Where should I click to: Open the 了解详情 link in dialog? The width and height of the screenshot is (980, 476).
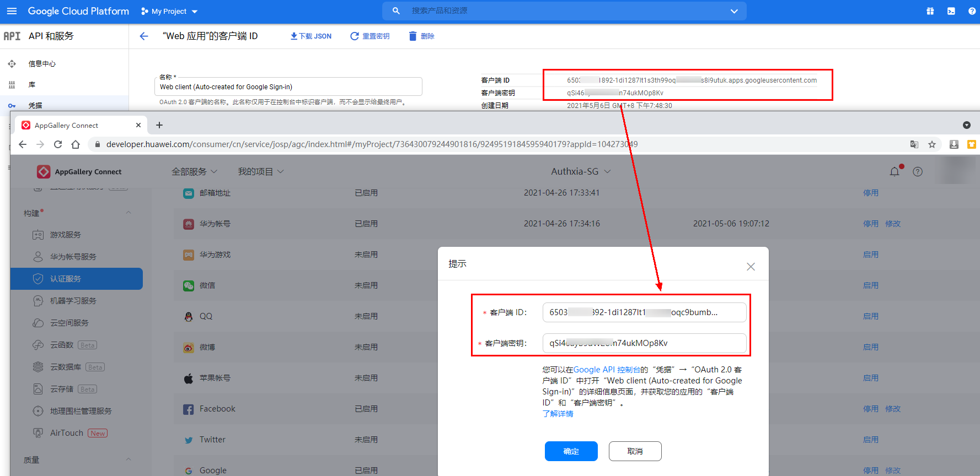click(x=558, y=414)
